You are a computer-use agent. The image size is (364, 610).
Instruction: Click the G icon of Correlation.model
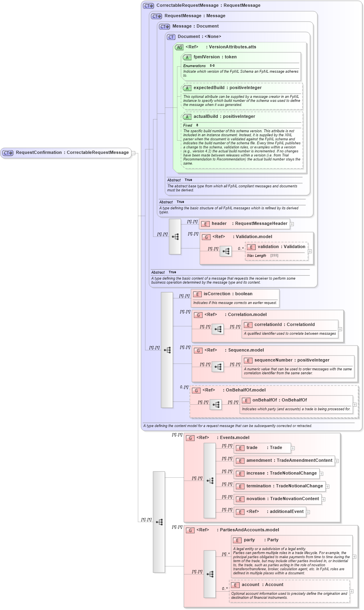(198, 315)
